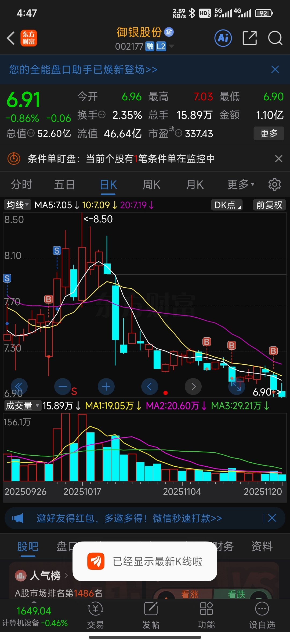Open 资料 info tab

(x=262, y=546)
